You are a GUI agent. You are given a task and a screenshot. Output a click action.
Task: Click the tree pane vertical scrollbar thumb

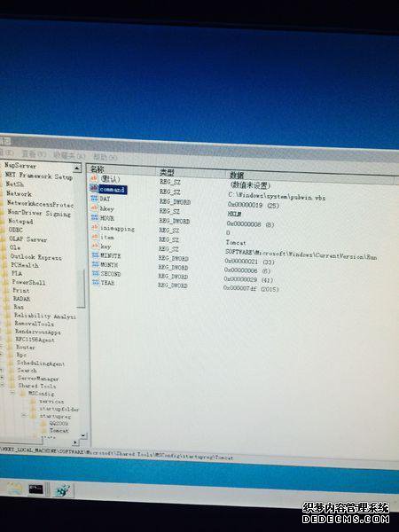(x=81, y=288)
